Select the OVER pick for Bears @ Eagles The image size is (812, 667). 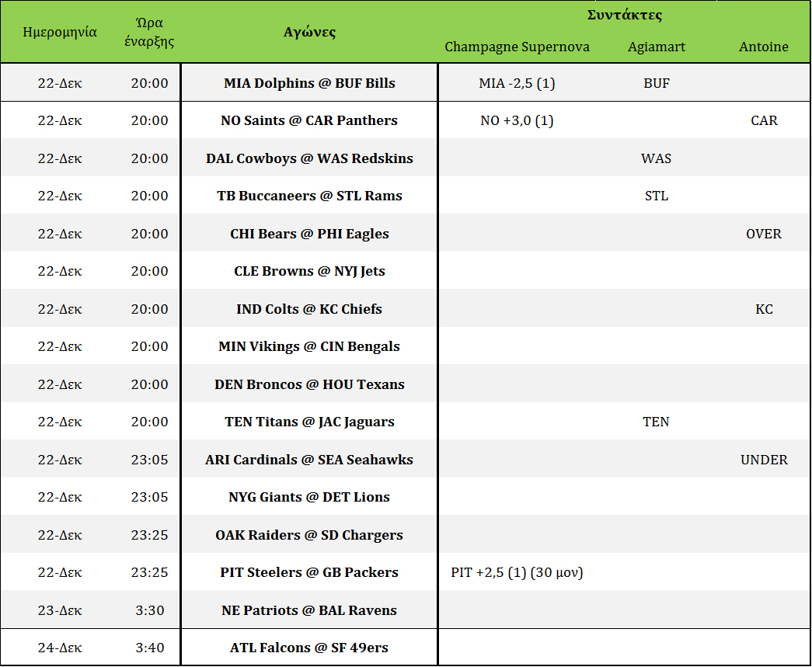coord(763,234)
